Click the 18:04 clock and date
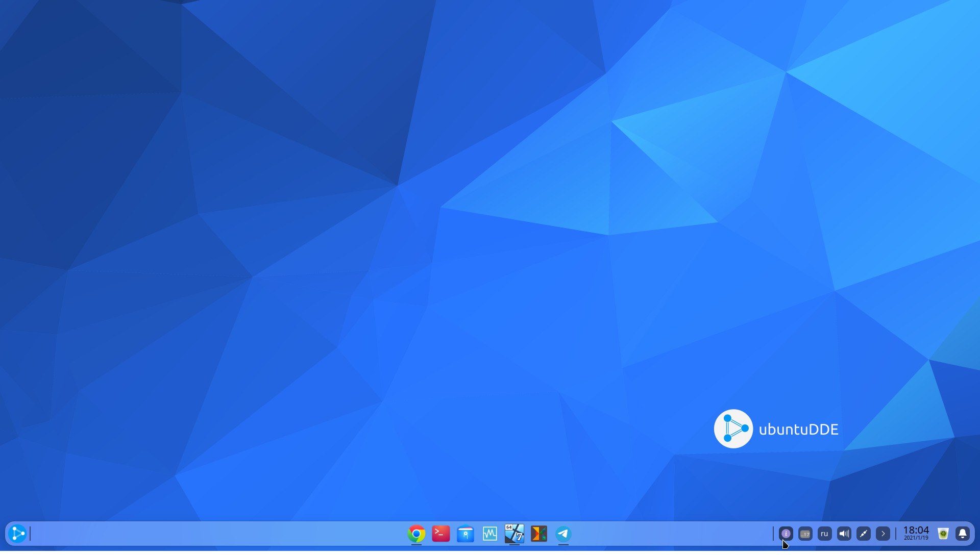The image size is (980, 555). (916, 533)
